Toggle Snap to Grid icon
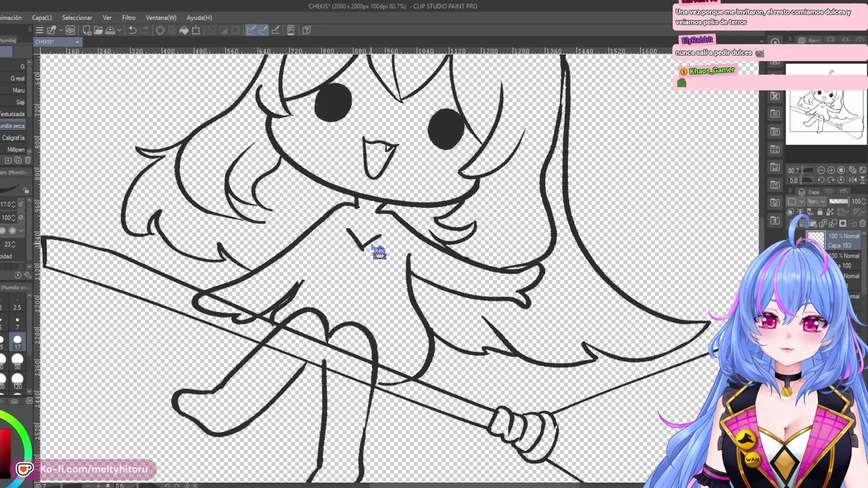 [x=275, y=30]
